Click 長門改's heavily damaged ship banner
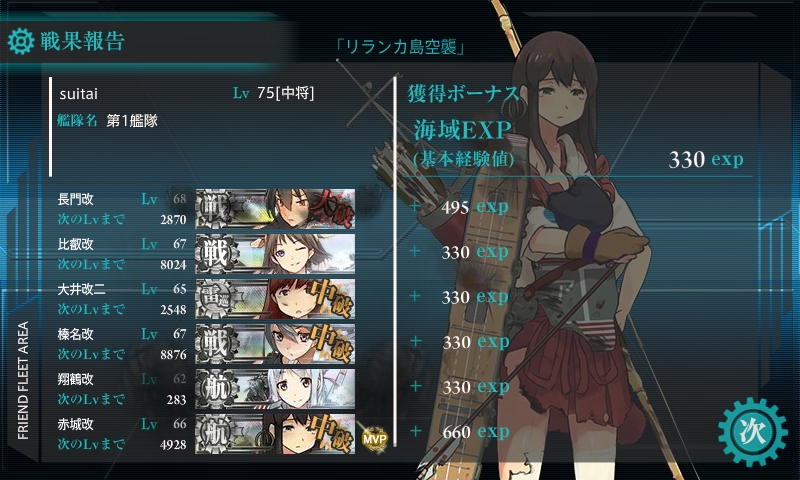This screenshot has width=800, height=480. tap(275, 209)
